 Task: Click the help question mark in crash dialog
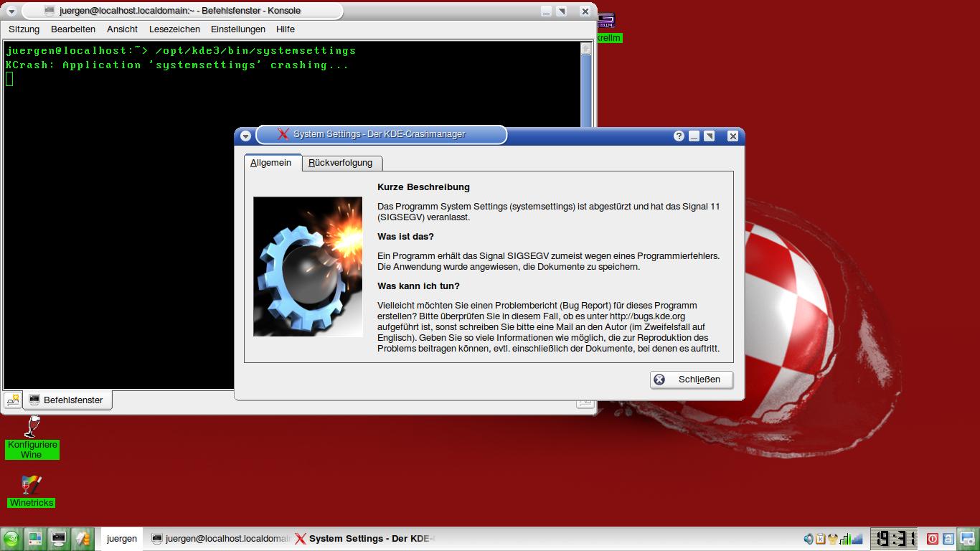(x=679, y=136)
